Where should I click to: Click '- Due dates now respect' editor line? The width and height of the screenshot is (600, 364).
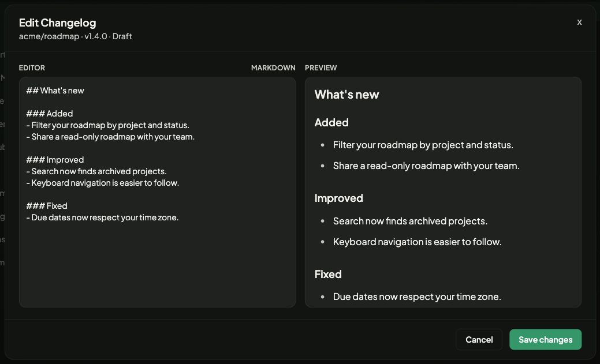102,217
